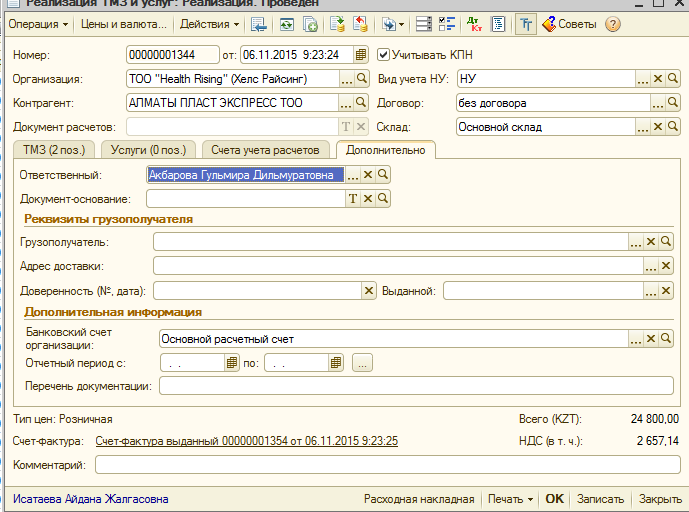Switch to Счета учета расчетов tab

click(265, 150)
